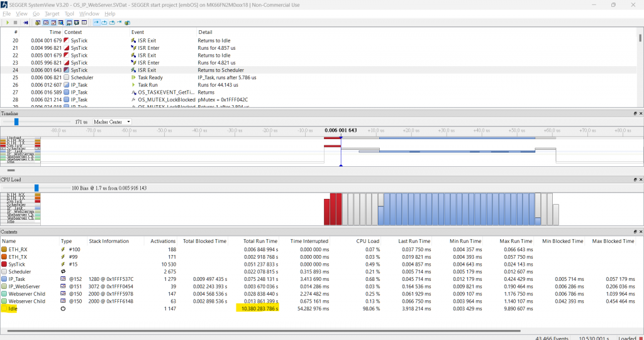This screenshot has width=644, height=340.
Task: Start recording with the green play icon
Action: click(8, 23)
